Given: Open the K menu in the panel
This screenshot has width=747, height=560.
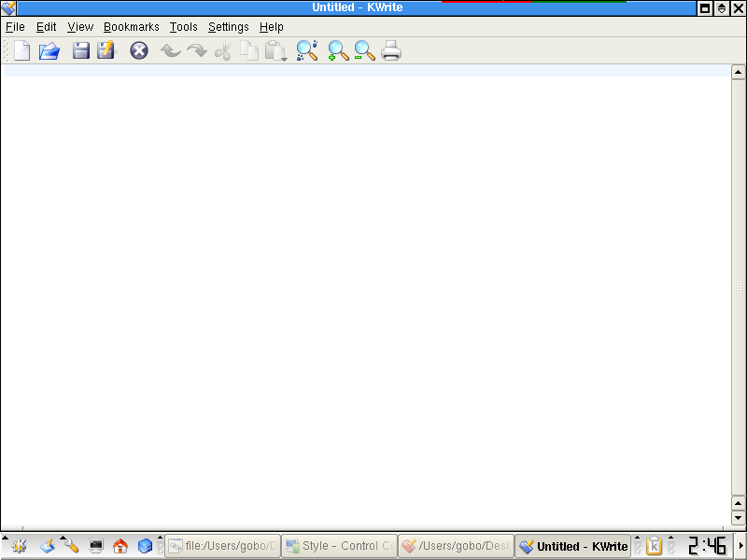Looking at the screenshot, I should 19,546.
